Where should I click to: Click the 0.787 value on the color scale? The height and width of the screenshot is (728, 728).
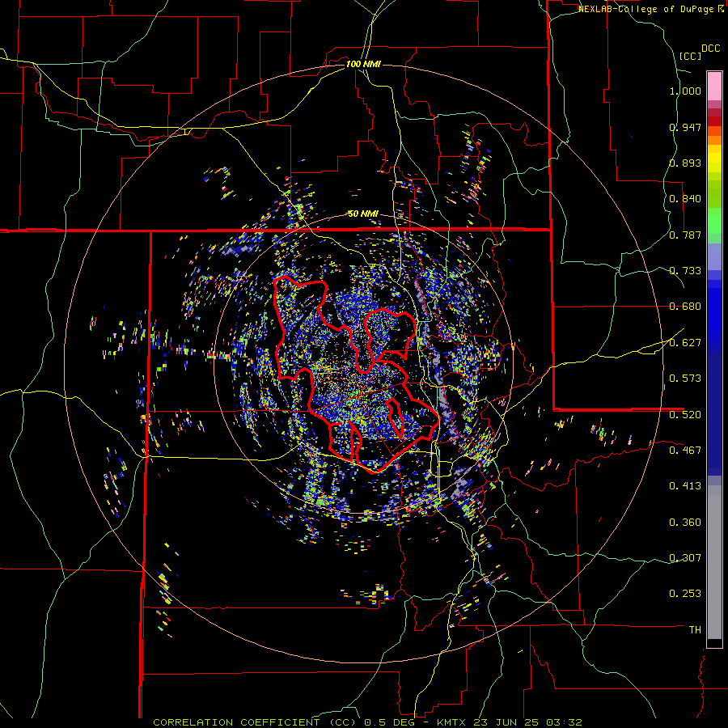(685, 235)
